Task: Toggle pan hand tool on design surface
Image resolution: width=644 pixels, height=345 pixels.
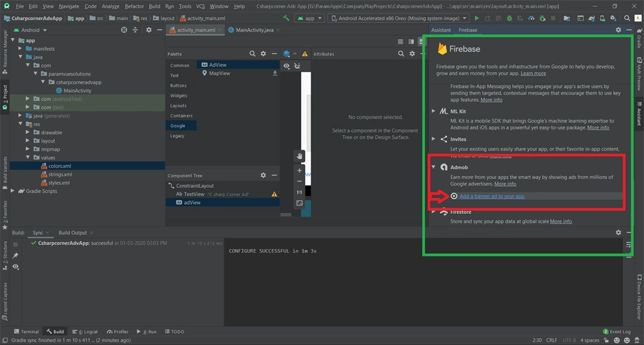Action: point(299,156)
